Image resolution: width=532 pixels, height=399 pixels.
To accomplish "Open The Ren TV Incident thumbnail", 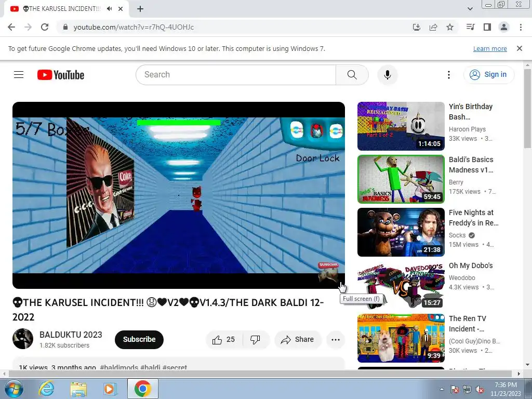I will [401, 338].
